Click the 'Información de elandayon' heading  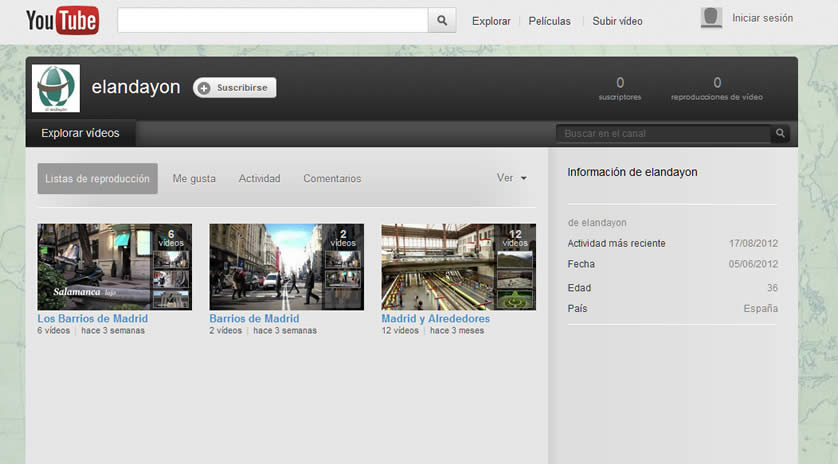point(632,172)
